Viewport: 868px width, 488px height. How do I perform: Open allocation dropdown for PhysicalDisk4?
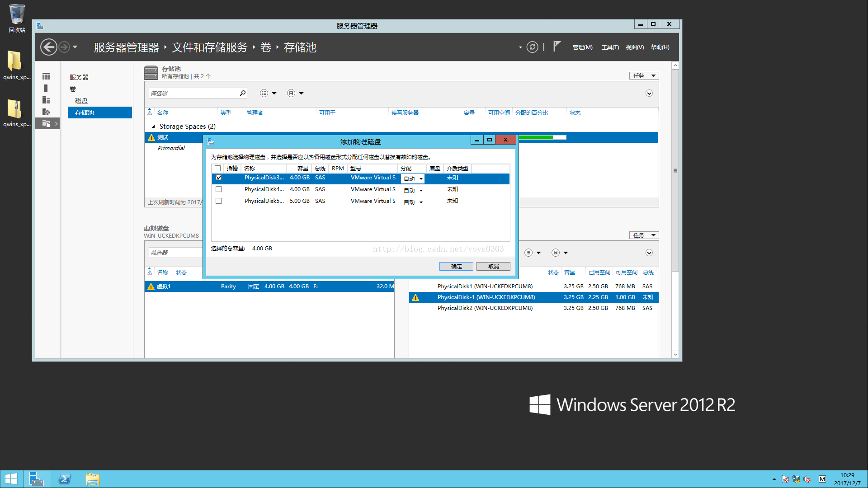pos(413,191)
